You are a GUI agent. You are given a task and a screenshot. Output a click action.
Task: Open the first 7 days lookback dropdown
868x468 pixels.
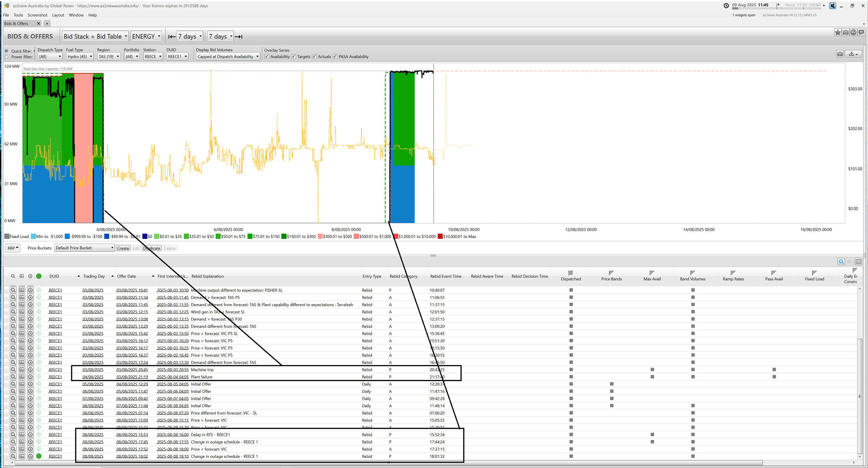coord(190,36)
